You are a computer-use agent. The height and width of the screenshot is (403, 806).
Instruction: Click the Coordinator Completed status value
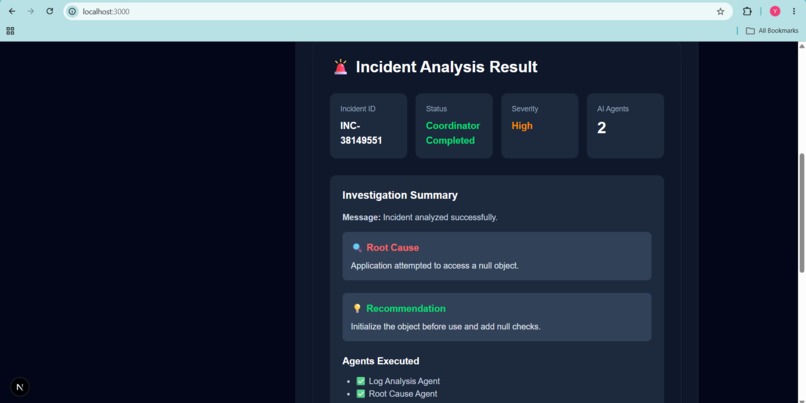(453, 133)
